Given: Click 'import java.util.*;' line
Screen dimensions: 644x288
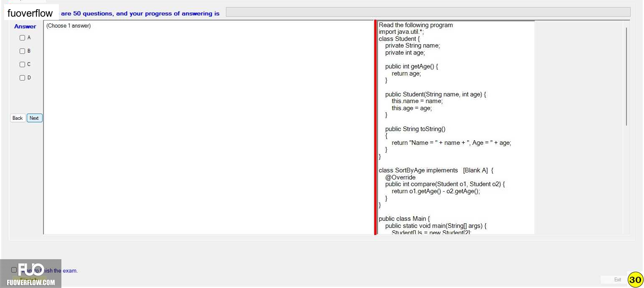Looking at the screenshot, I should (401, 32).
